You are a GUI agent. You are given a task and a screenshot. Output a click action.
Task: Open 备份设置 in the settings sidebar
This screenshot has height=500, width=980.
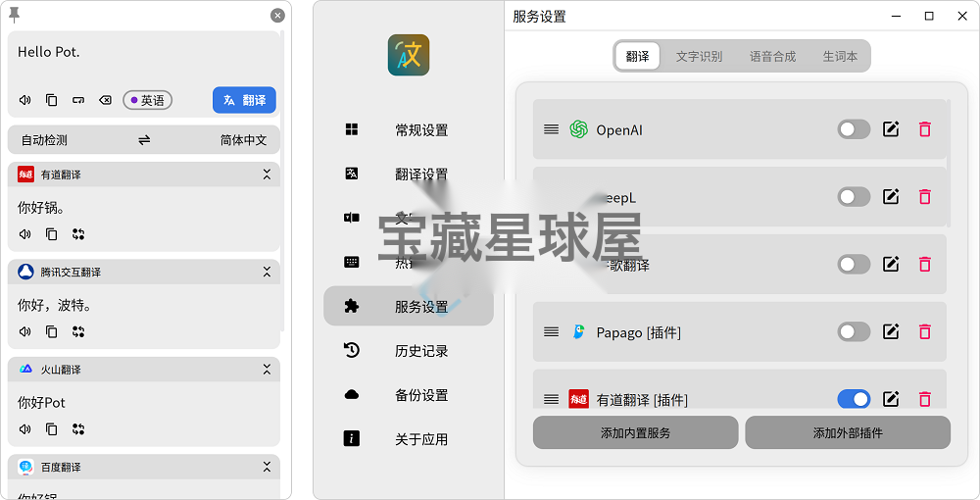click(409, 395)
